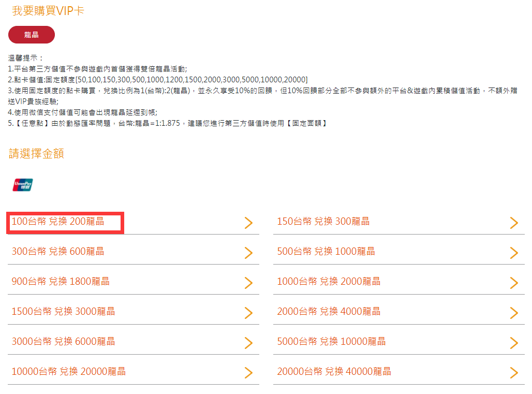Click arrow beside 1000台幣 兌換 2000龍晶

point(514,283)
